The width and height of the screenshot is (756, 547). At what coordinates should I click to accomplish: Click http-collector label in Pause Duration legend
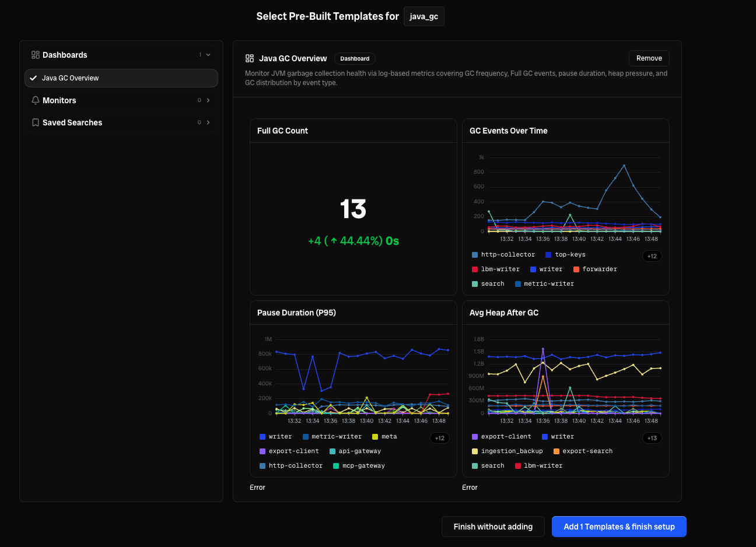click(296, 466)
